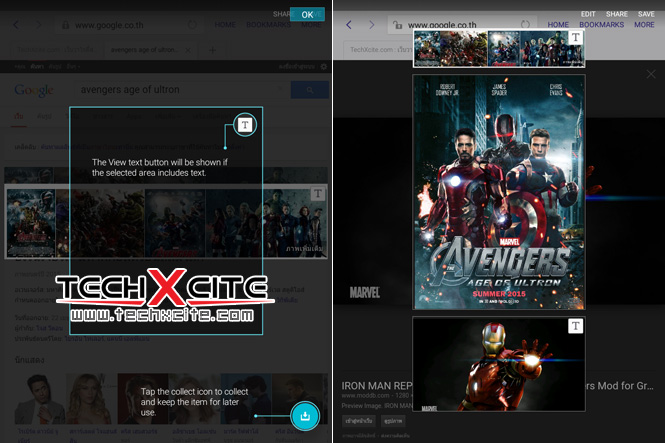Tap the circled View text T icon in tutorial
The image size is (665, 443).
pyautogui.click(x=245, y=125)
